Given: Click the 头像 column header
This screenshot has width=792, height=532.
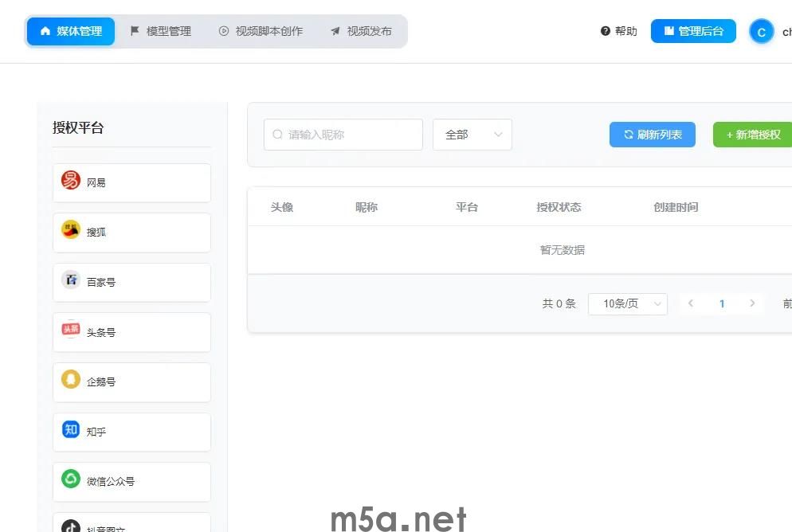Looking at the screenshot, I should 282,207.
